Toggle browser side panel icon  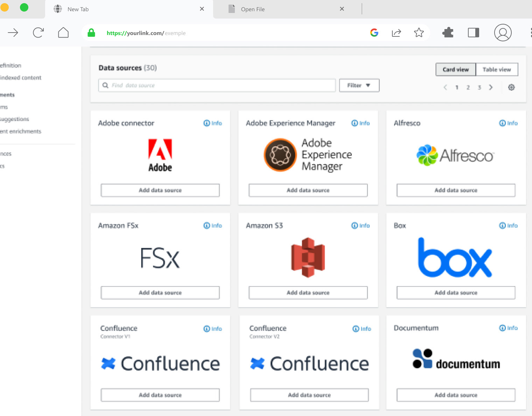474,33
